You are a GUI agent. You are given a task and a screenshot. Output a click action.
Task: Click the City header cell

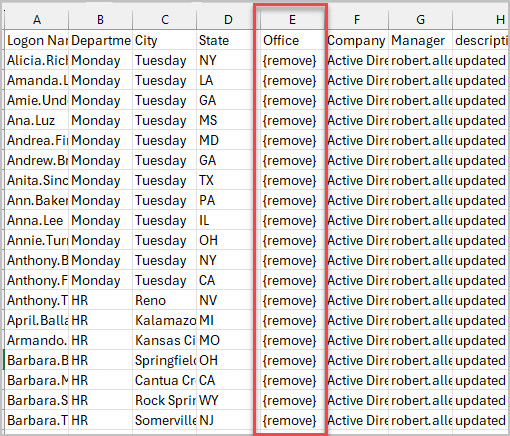coord(165,40)
